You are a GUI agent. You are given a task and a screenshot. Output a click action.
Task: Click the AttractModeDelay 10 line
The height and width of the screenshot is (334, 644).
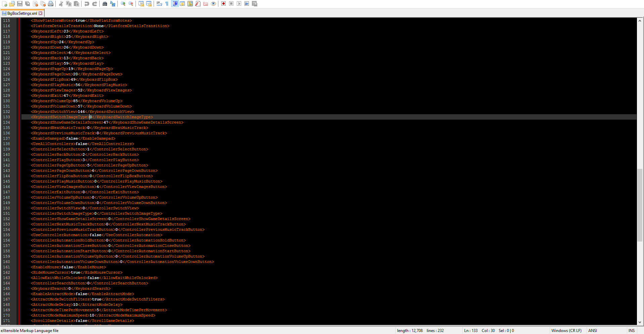tap(77, 305)
